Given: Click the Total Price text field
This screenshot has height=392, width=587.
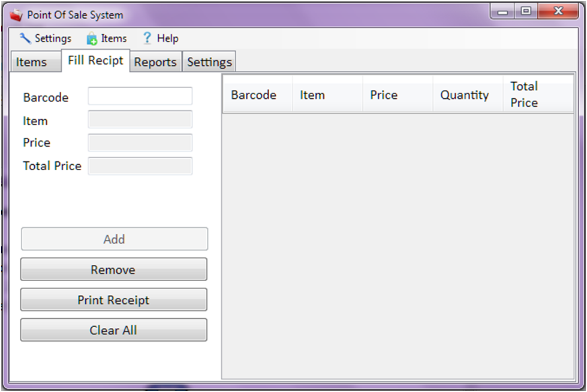Looking at the screenshot, I should (140, 166).
